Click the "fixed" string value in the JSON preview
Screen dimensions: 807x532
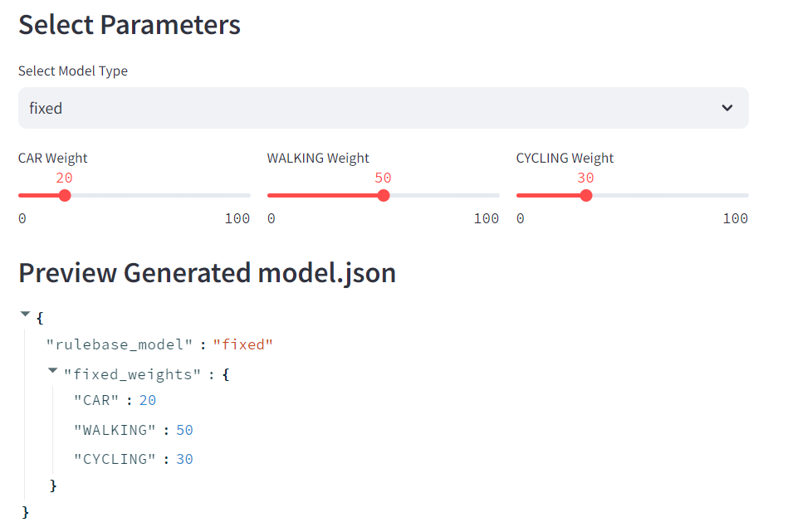tap(243, 344)
